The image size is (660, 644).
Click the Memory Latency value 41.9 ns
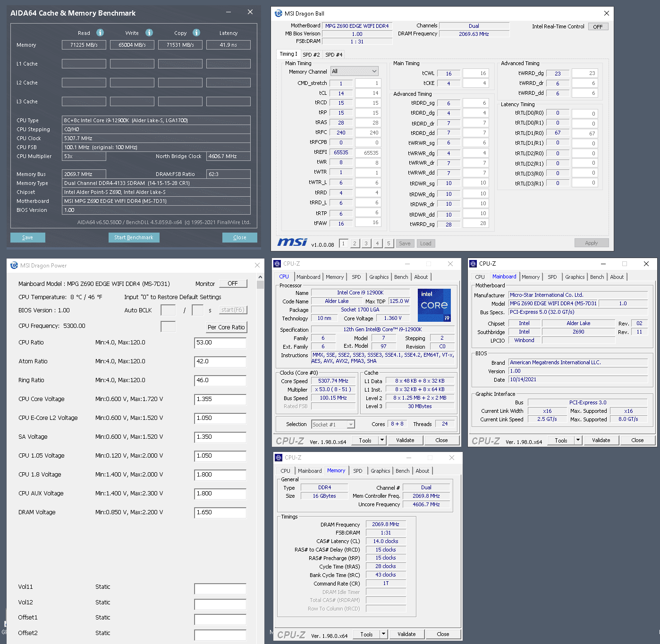pos(228,45)
